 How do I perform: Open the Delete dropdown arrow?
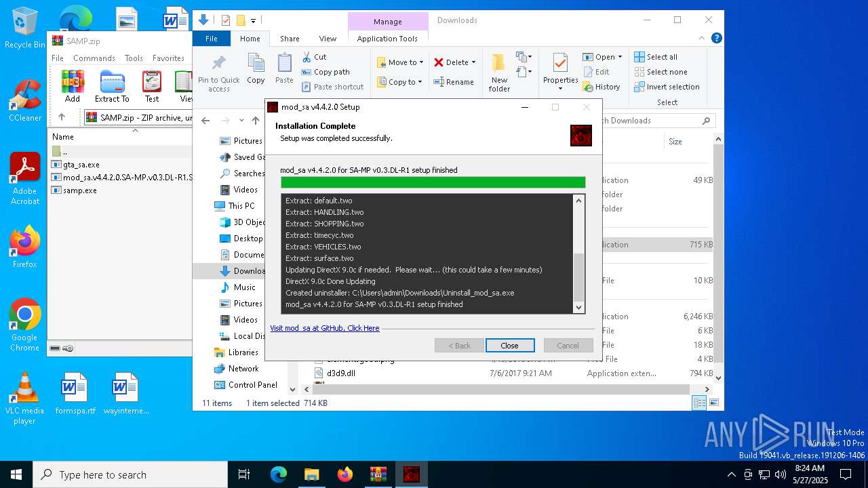(x=473, y=62)
